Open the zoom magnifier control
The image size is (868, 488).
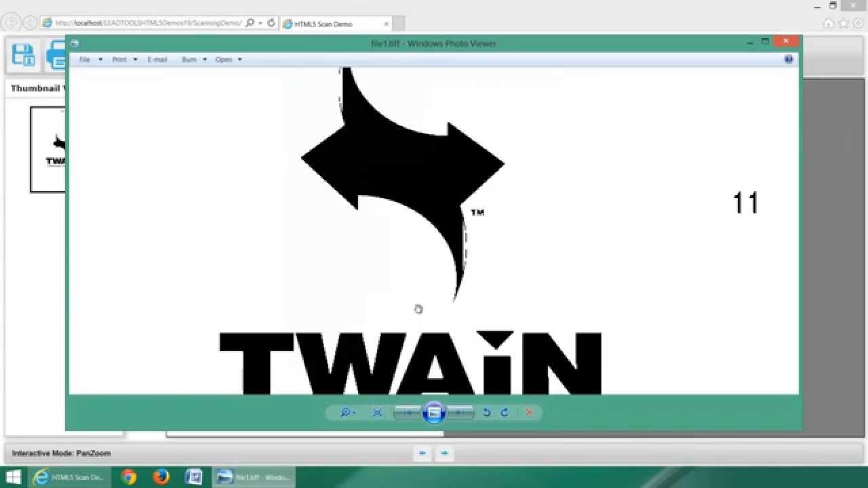pyautogui.click(x=347, y=412)
